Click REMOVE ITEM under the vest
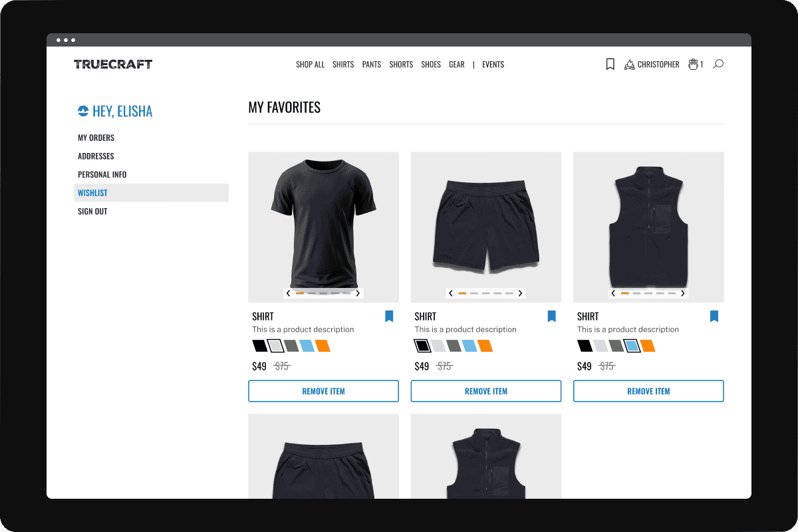This screenshot has height=532, width=798. click(x=648, y=391)
